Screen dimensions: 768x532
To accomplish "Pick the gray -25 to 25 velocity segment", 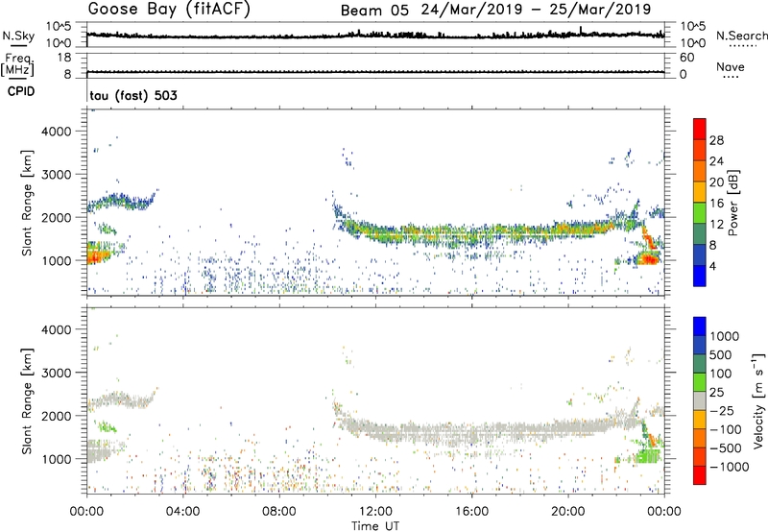I will coord(700,401).
